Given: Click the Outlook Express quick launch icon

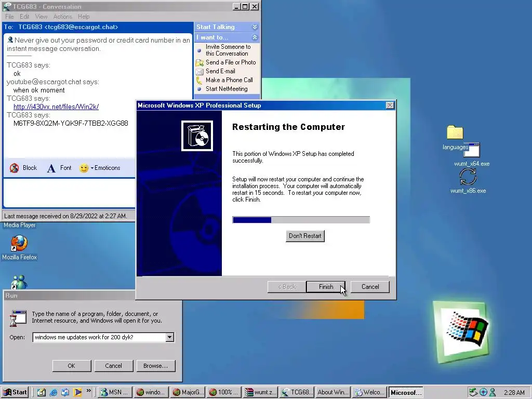Looking at the screenshot, I should 65,393.
